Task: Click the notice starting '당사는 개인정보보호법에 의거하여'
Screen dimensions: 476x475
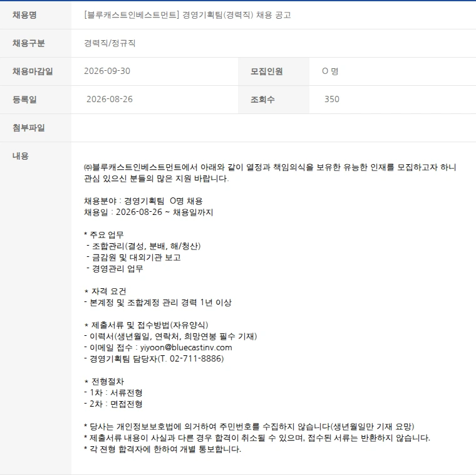Action: (x=252, y=427)
